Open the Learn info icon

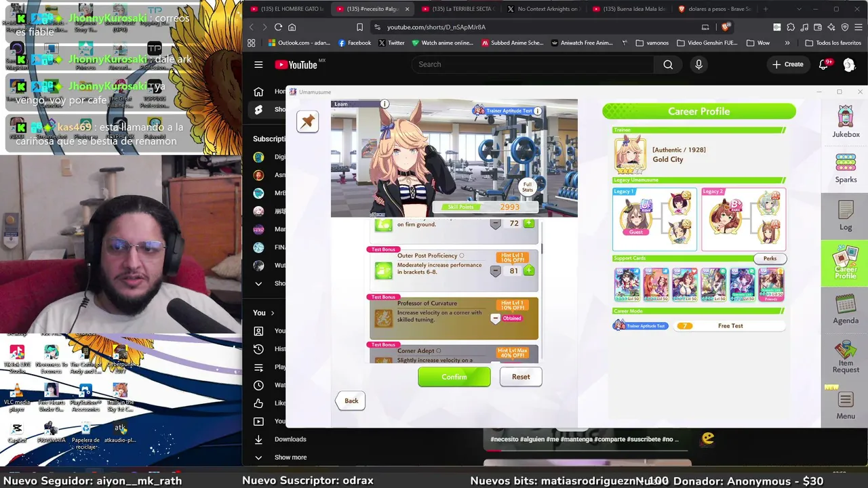384,104
